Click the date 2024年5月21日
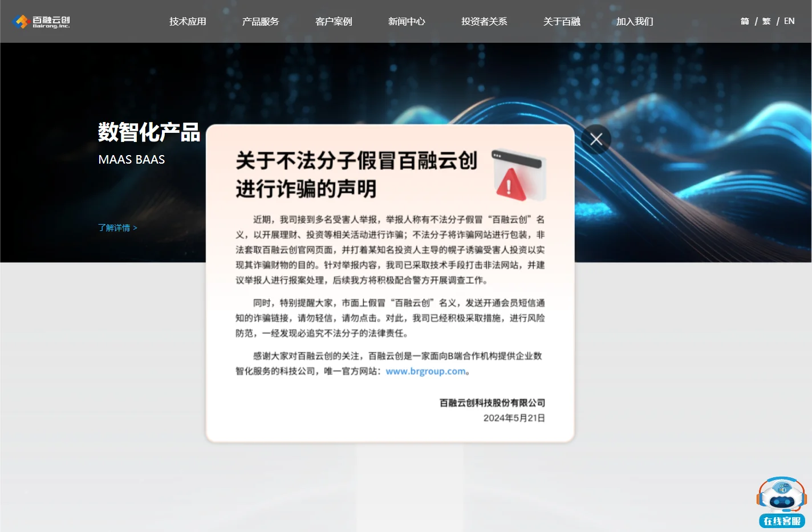Image resolution: width=812 pixels, height=532 pixels. pyautogui.click(x=514, y=418)
